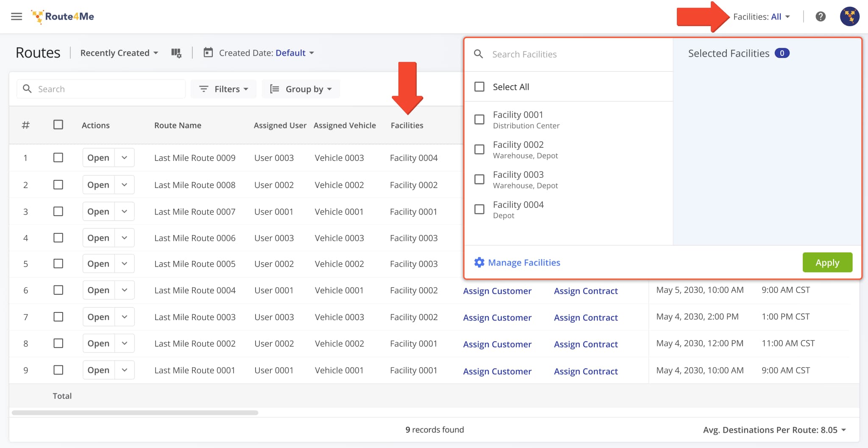Check the Facility 0002 checkbox
868x448 pixels.
479,149
